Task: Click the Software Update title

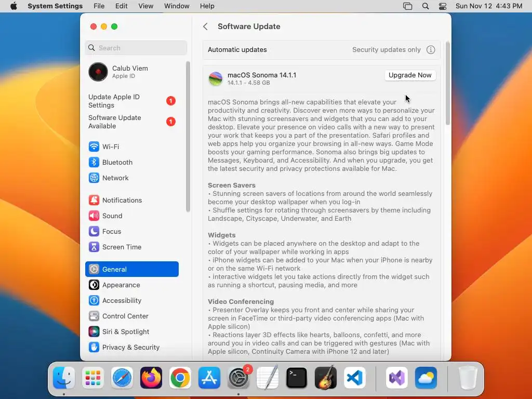Action: tap(249, 26)
